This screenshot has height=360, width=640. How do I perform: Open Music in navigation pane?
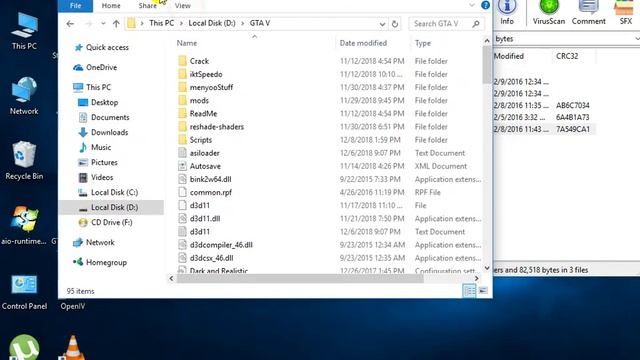(x=95, y=147)
